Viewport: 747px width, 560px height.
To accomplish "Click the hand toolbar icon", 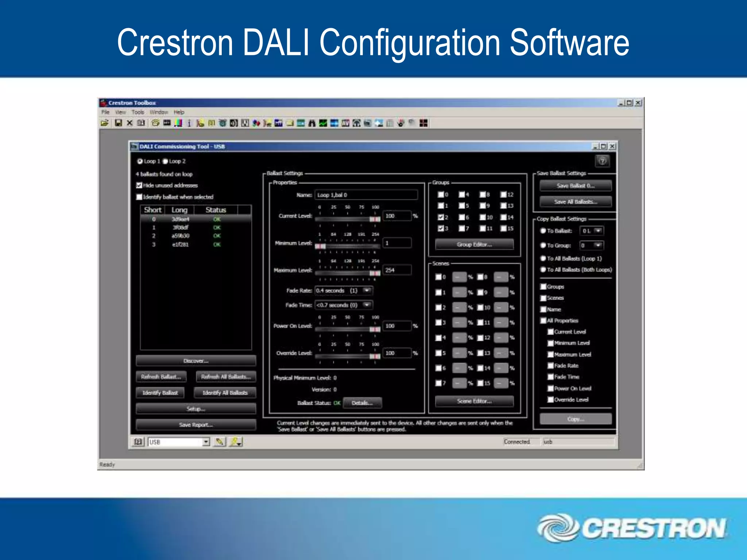I will (x=401, y=123).
